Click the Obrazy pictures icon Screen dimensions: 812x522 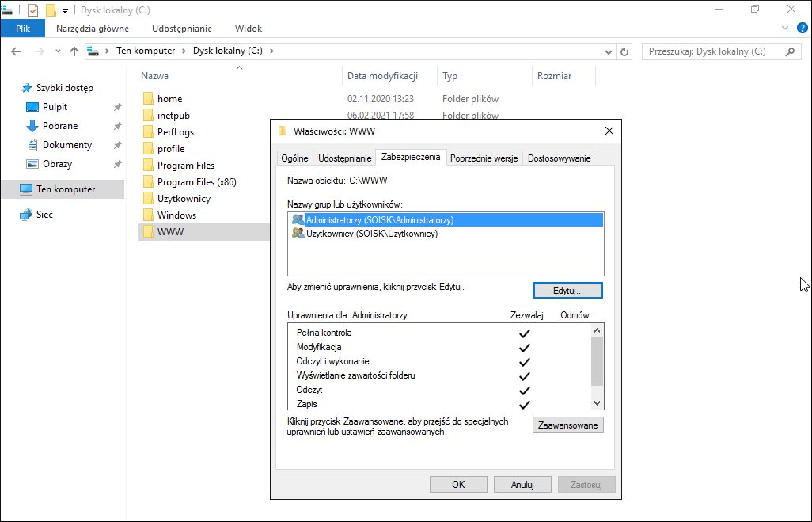coord(32,164)
